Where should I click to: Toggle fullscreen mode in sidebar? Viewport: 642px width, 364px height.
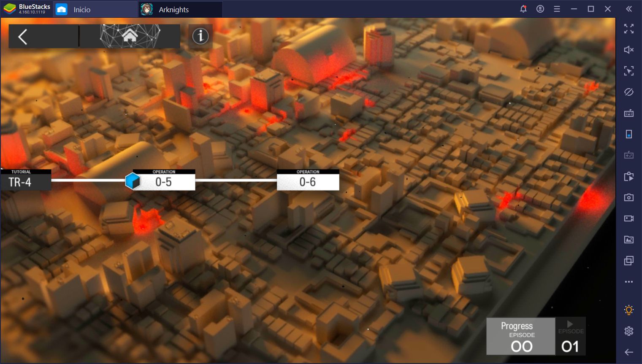pyautogui.click(x=629, y=29)
